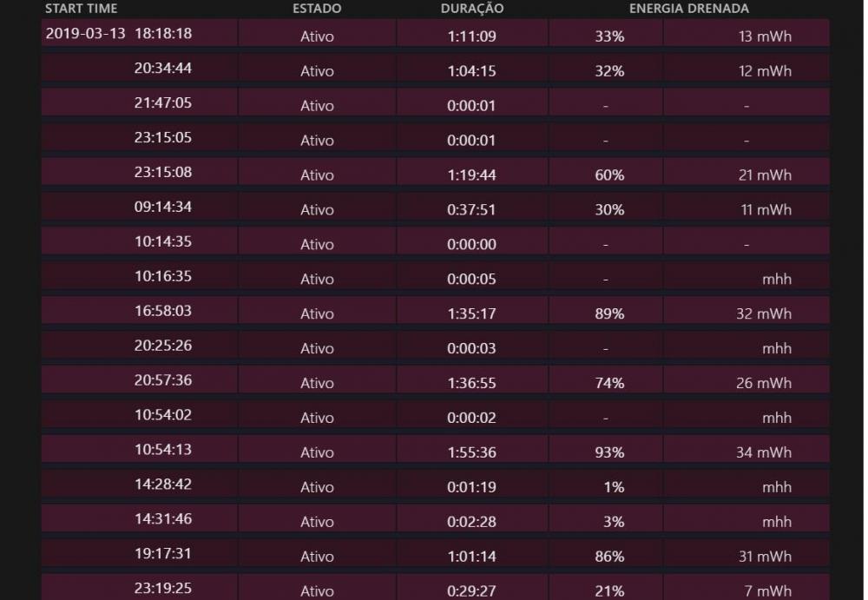868x600 pixels.
Task: Select the 93% energy drained cell
Action: 609,452
